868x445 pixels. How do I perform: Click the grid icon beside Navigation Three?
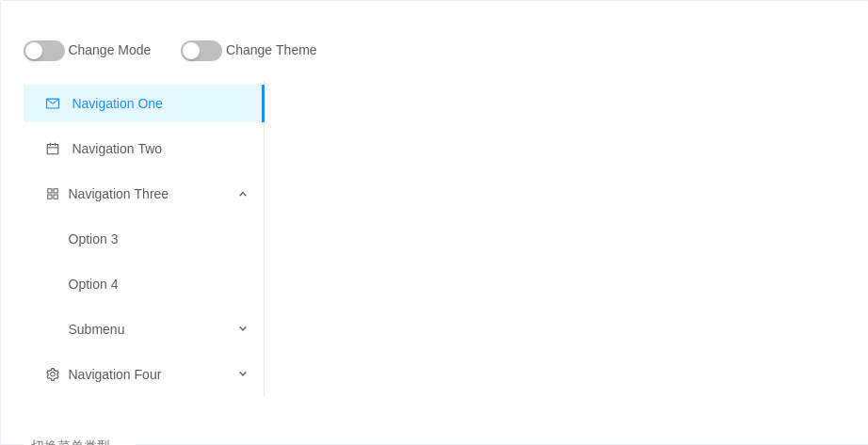[x=53, y=194]
